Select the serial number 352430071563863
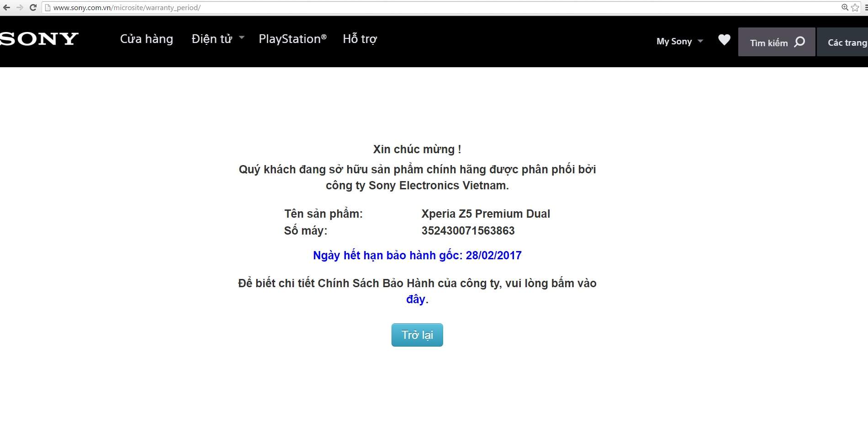 point(468,230)
